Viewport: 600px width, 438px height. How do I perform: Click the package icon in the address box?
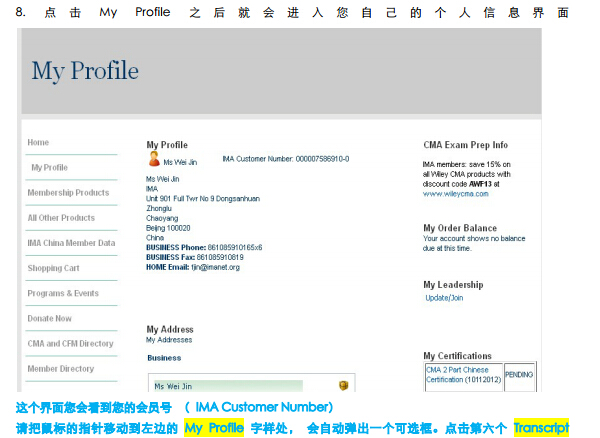344,385
